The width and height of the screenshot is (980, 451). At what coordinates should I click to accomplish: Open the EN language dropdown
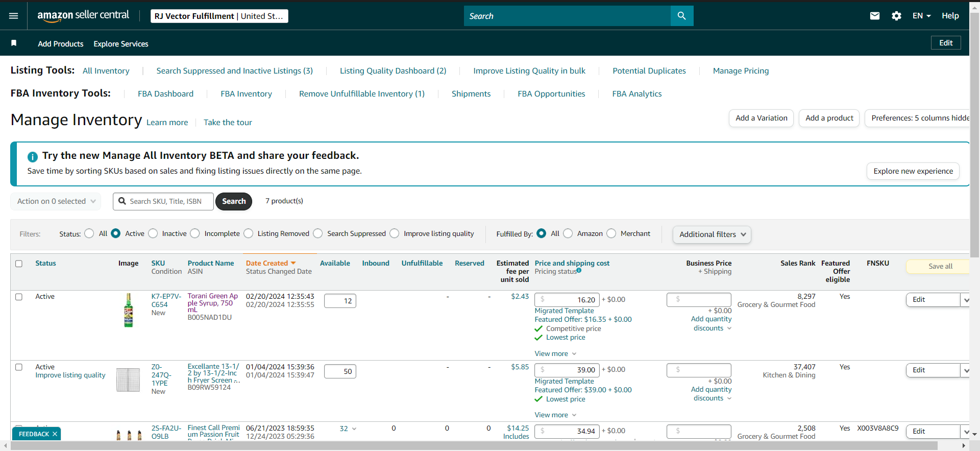tap(921, 16)
